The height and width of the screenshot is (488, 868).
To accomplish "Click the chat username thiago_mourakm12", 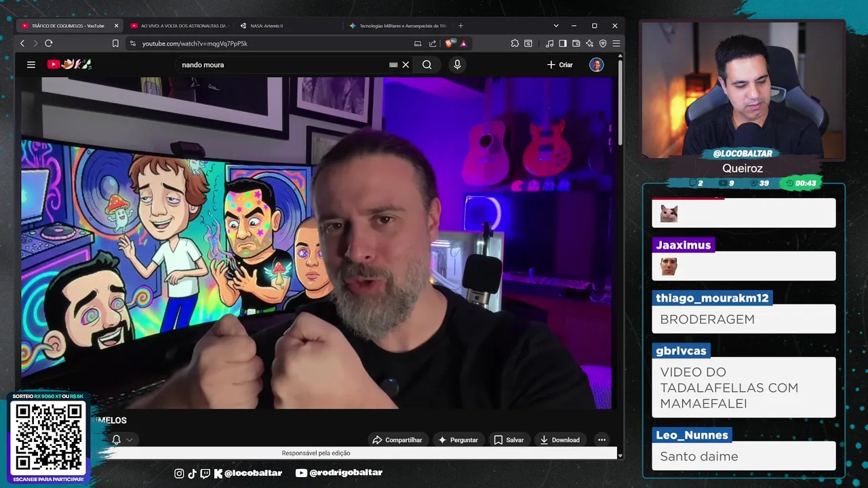I will (712, 298).
